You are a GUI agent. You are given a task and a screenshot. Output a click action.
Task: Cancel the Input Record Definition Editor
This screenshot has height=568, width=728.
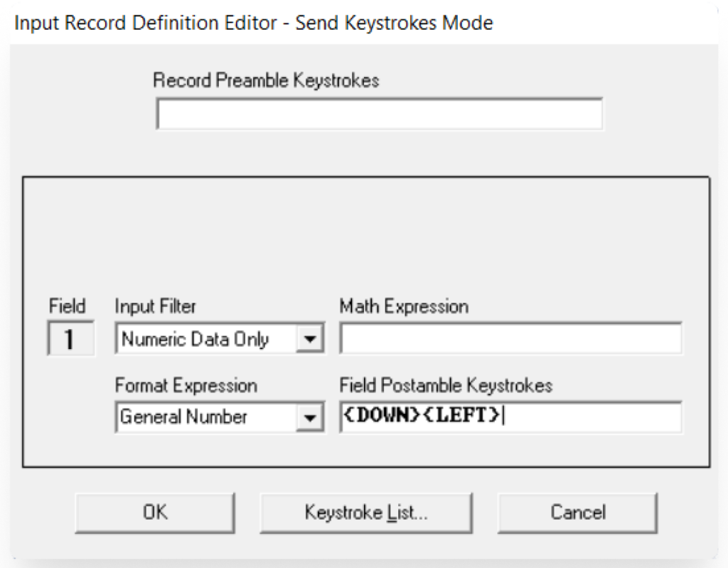[x=577, y=512]
